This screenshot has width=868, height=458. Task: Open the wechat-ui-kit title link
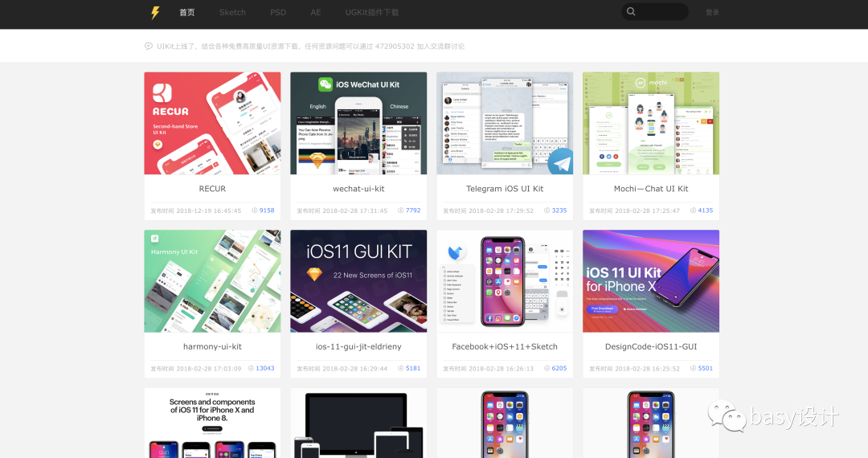pos(358,189)
